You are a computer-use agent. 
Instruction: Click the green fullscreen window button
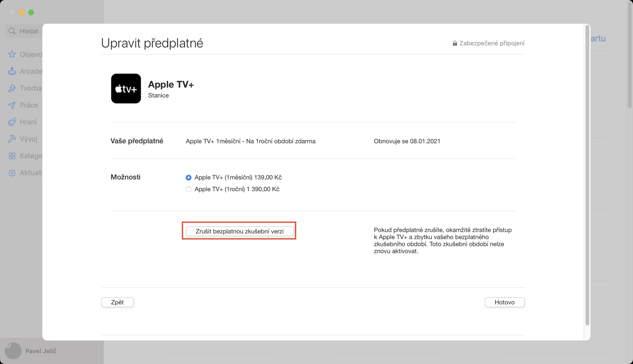coord(31,13)
